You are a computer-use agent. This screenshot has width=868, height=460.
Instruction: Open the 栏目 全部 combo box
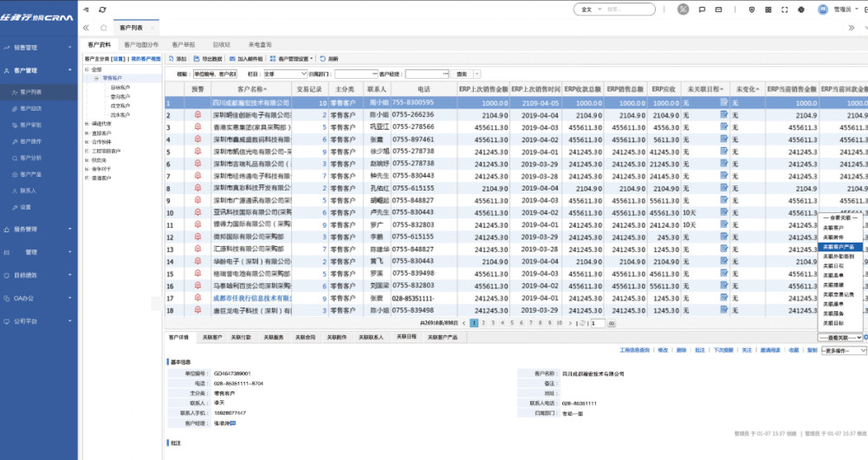coord(285,74)
